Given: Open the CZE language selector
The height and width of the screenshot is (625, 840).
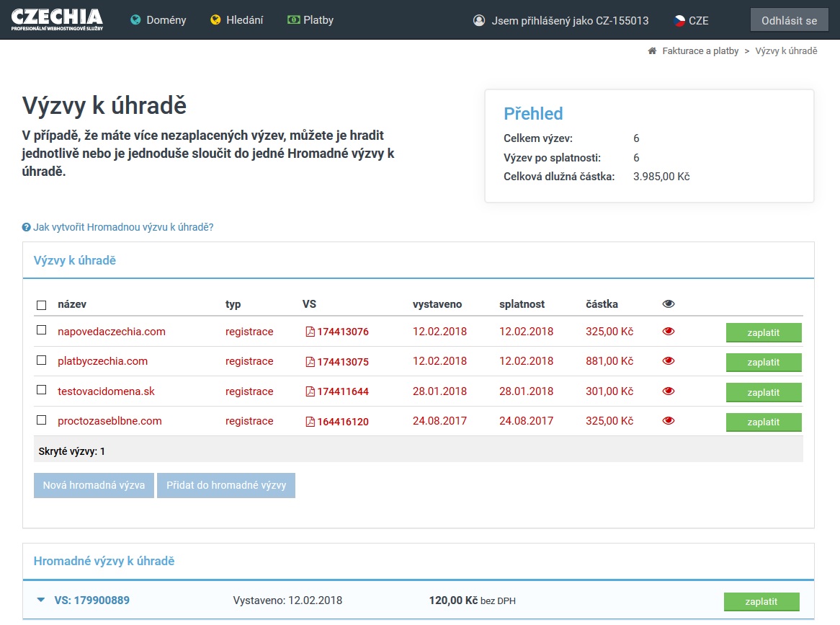Looking at the screenshot, I should pyautogui.click(x=691, y=20).
